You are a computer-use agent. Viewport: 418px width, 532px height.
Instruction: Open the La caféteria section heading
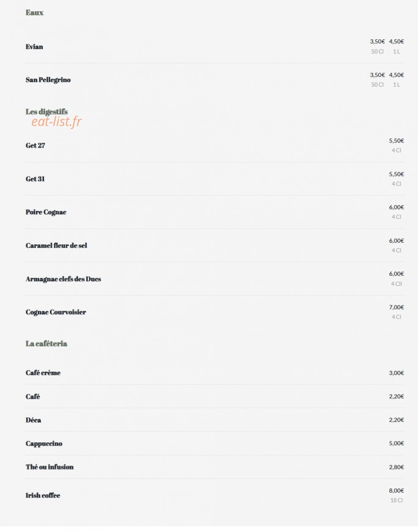pyautogui.click(x=46, y=343)
